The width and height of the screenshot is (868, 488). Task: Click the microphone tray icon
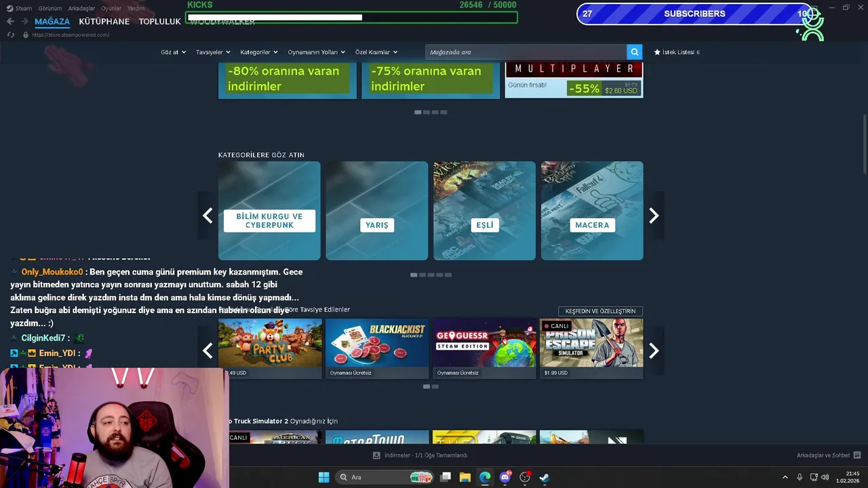[800, 477]
